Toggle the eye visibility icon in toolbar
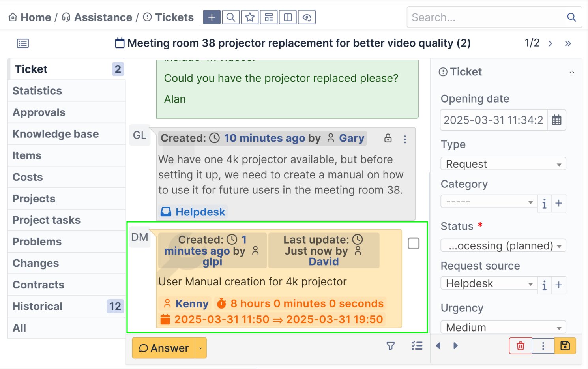This screenshot has height=369, width=588. click(307, 17)
